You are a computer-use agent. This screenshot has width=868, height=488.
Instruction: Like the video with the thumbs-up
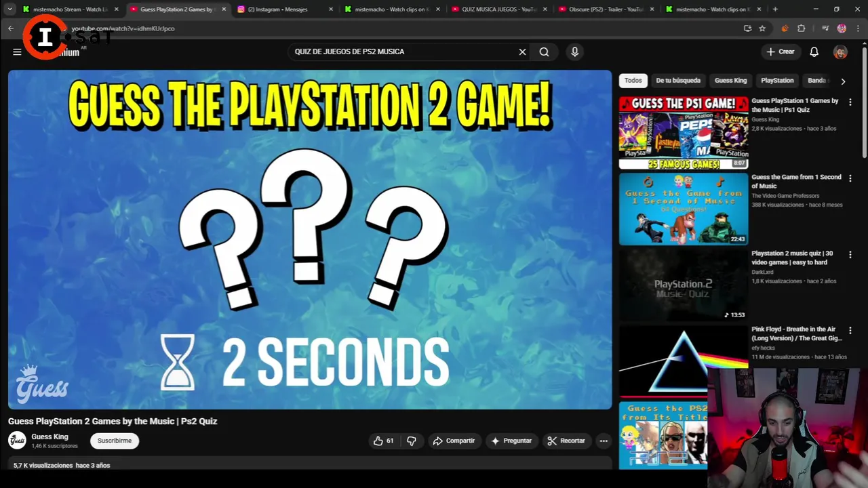383,441
